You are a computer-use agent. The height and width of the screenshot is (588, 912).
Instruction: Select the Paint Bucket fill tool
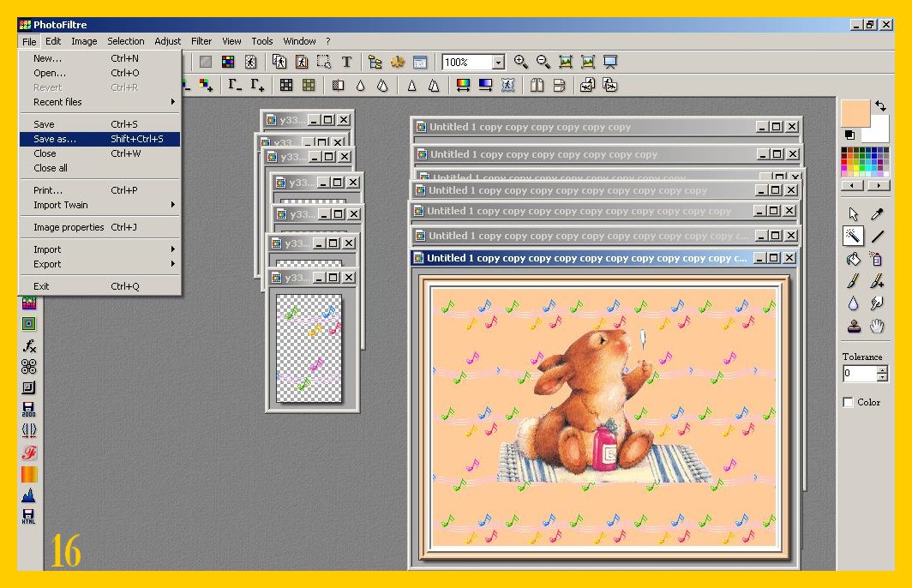point(853,259)
